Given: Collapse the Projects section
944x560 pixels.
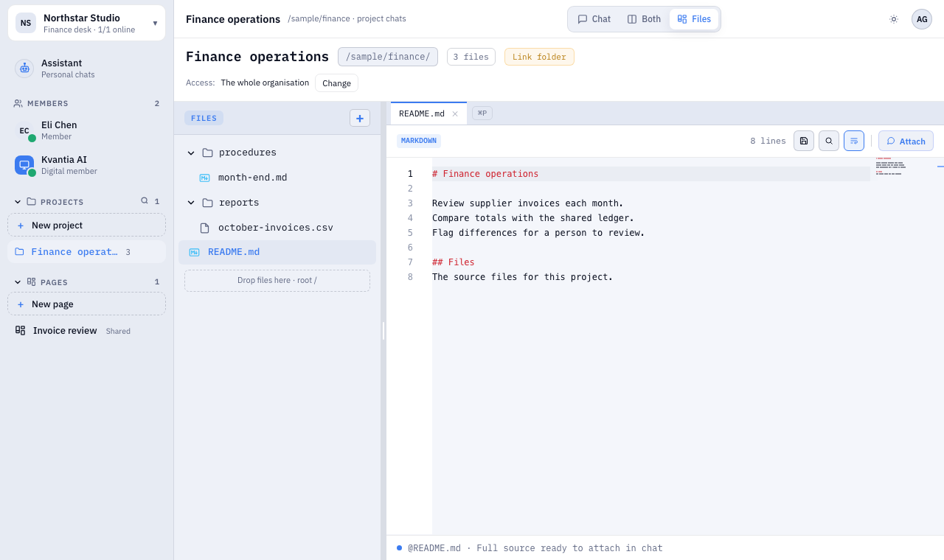Looking at the screenshot, I should [x=18, y=202].
